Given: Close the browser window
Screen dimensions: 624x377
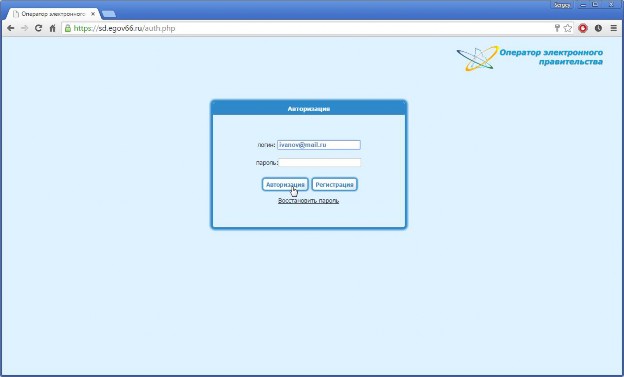Looking at the screenshot, I should pyautogui.click(x=611, y=5).
